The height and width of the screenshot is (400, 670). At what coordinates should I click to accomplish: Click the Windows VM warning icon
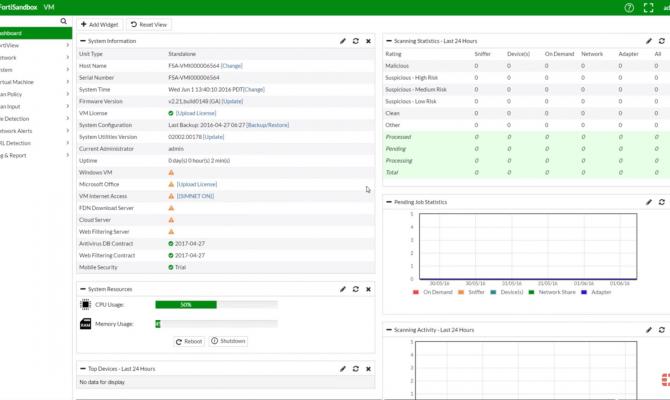[171, 172]
